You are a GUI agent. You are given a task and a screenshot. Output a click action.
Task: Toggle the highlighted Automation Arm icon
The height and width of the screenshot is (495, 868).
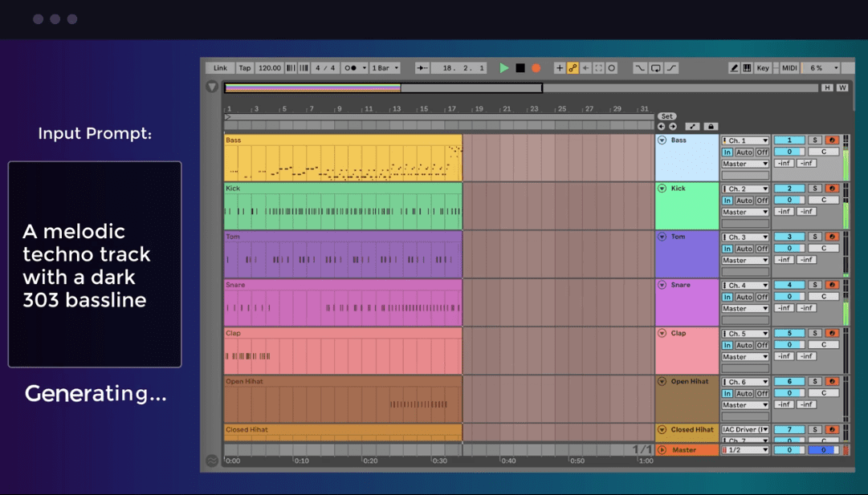[573, 68]
